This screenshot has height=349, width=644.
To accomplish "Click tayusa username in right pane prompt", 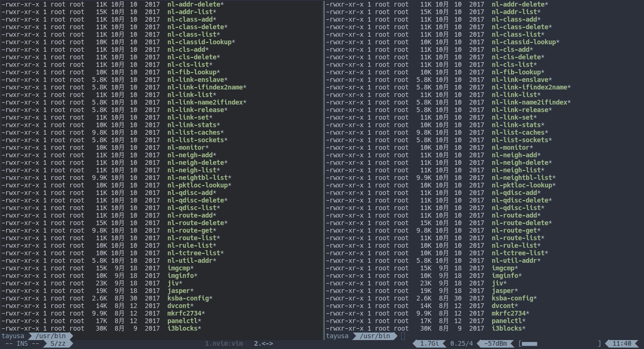I will point(337,336).
